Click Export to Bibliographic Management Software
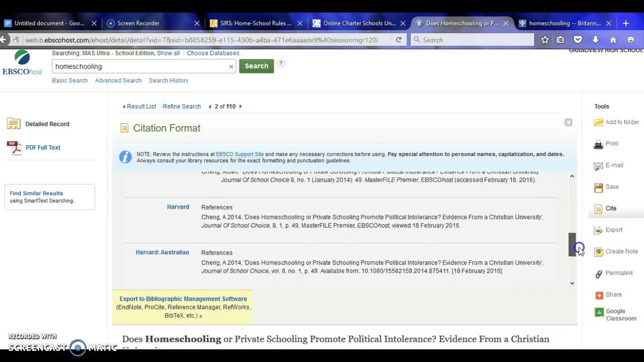Screen dimensions: 644x362 click(183, 299)
